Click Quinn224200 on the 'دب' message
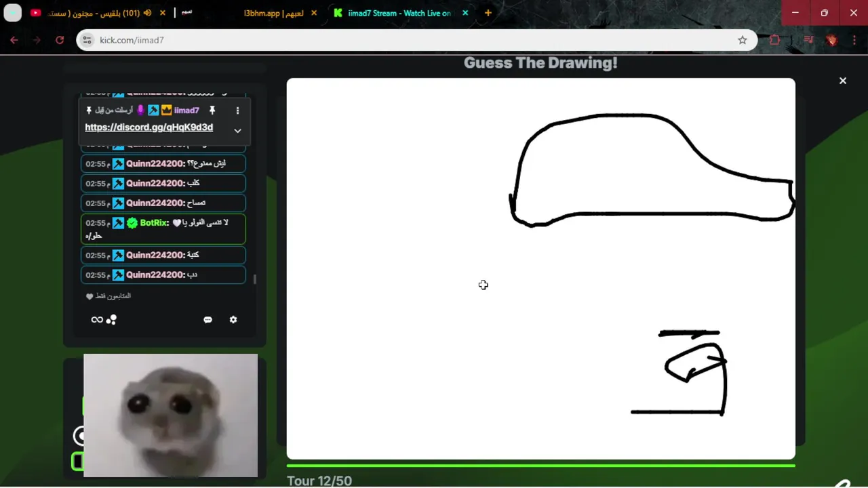Image resolution: width=868 pixels, height=488 pixels. pyautogui.click(x=155, y=274)
